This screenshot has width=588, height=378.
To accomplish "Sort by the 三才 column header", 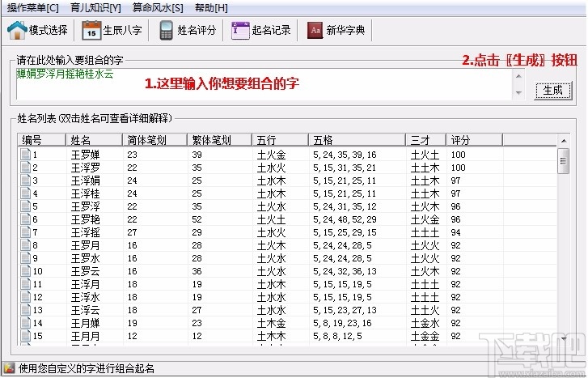I will [426, 140].
